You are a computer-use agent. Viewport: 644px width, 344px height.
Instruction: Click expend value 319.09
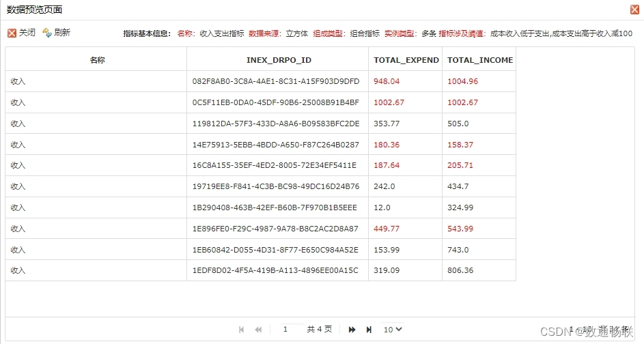point(387,270)
